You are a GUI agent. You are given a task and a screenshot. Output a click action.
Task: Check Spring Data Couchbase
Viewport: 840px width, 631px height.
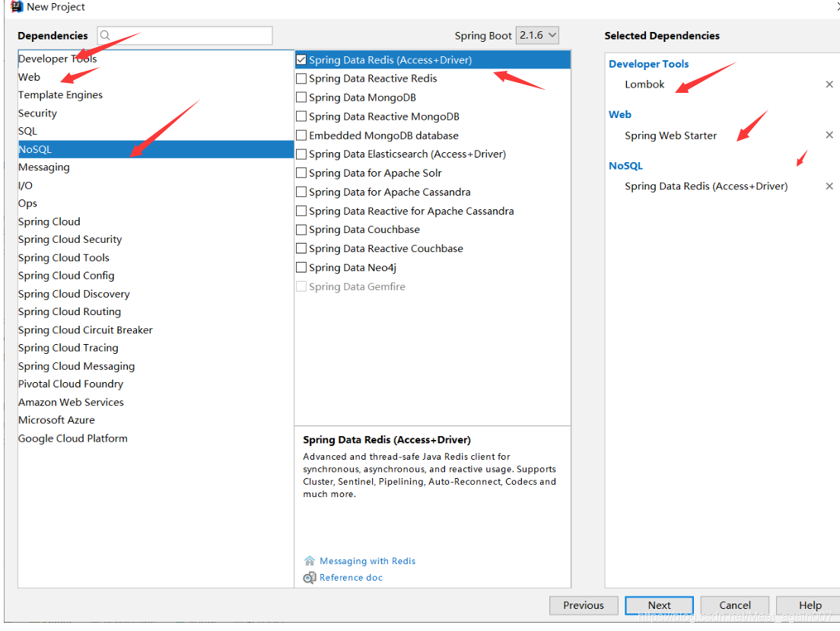(x=301, y=229)
